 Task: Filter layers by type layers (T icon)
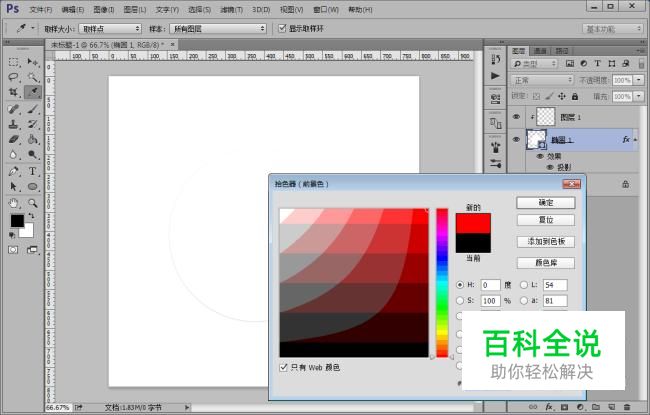click(597, 63)
